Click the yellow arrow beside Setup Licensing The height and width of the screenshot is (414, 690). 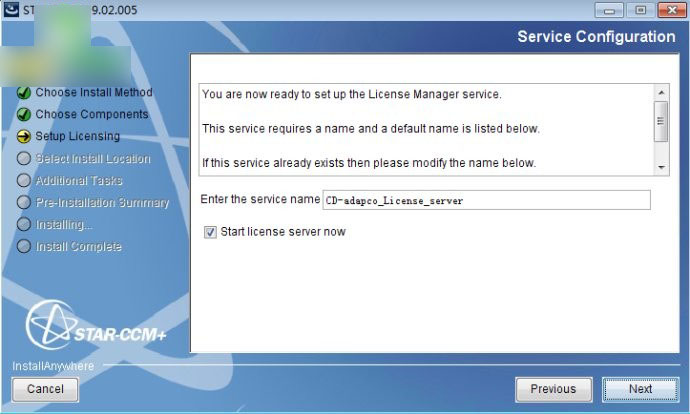point(23,136)
